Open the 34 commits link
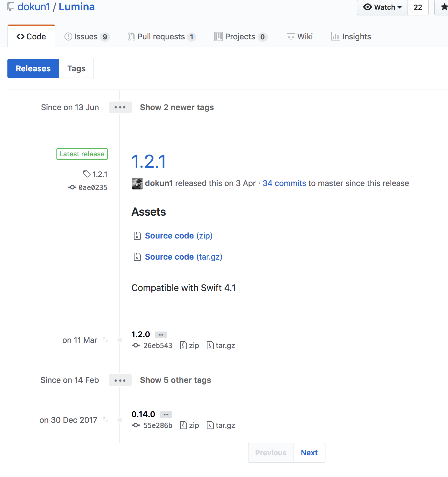The height and width of the screenshot is (477, 448). click(284, 183)
